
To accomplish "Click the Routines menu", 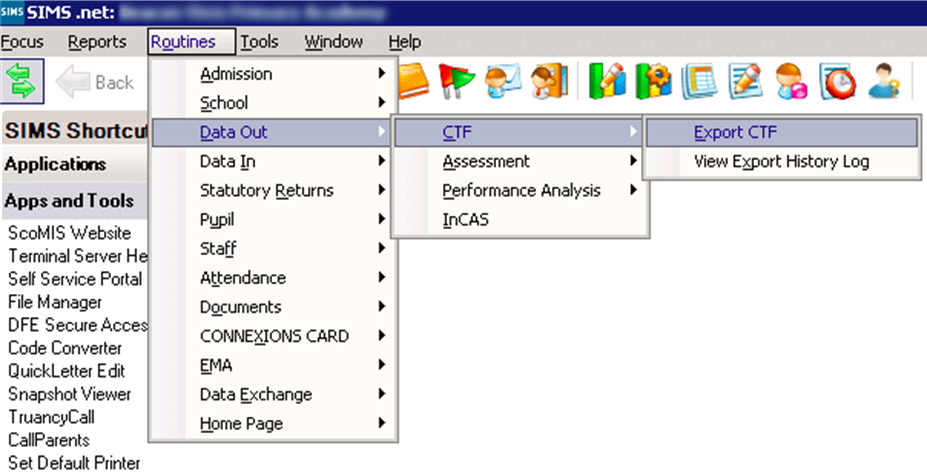I will [x=192, y=42].
